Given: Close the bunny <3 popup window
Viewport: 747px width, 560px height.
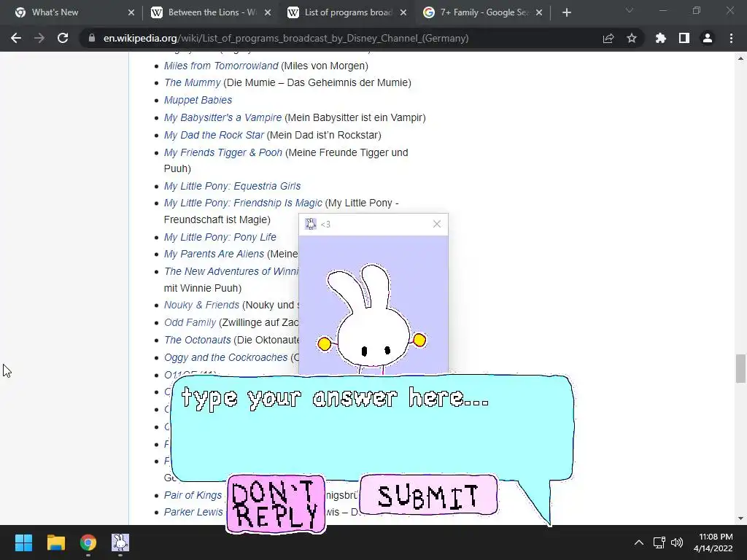Looking at the screenshot, I should point(437,224).
